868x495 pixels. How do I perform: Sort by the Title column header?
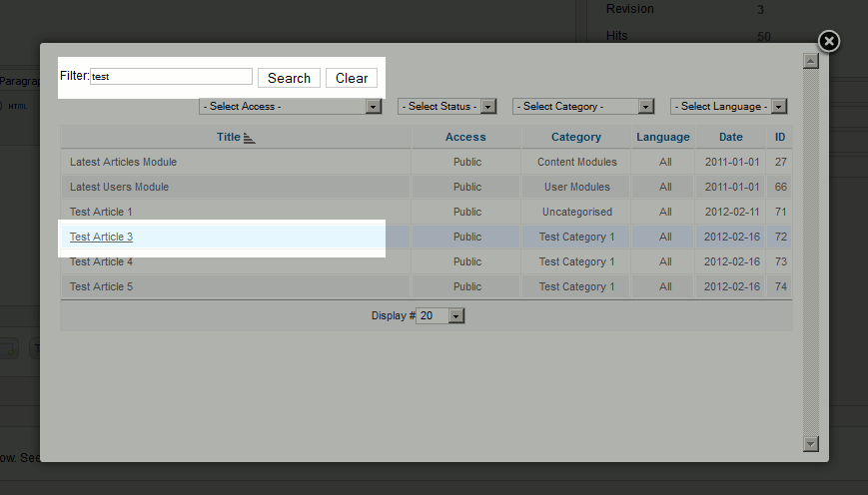pos(228,137)
